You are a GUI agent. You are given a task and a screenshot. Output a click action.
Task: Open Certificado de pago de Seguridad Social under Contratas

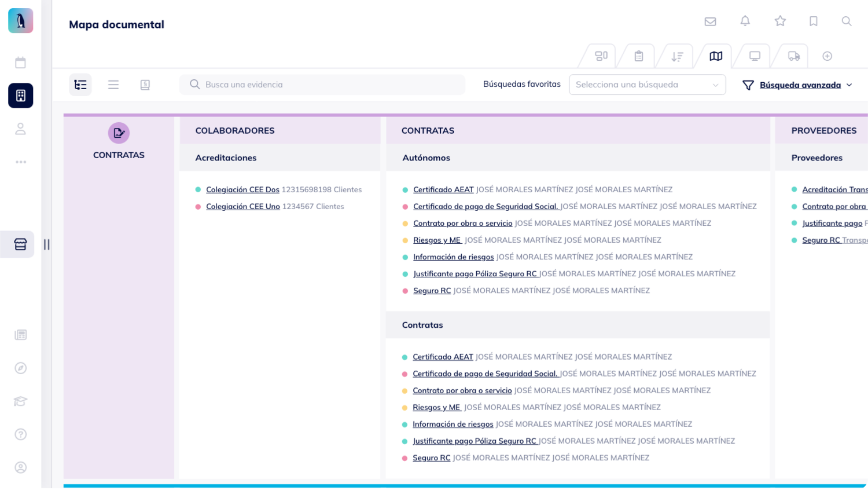(485, 374)
